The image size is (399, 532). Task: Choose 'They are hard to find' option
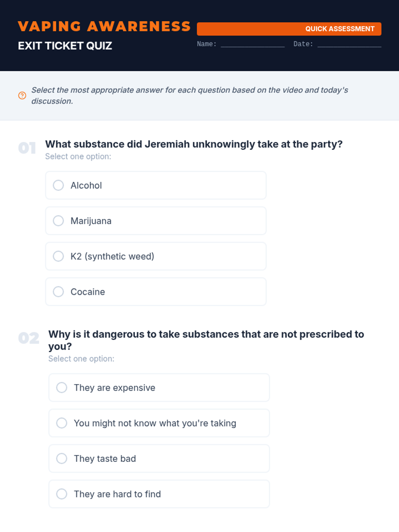click(x=62, y=494)
